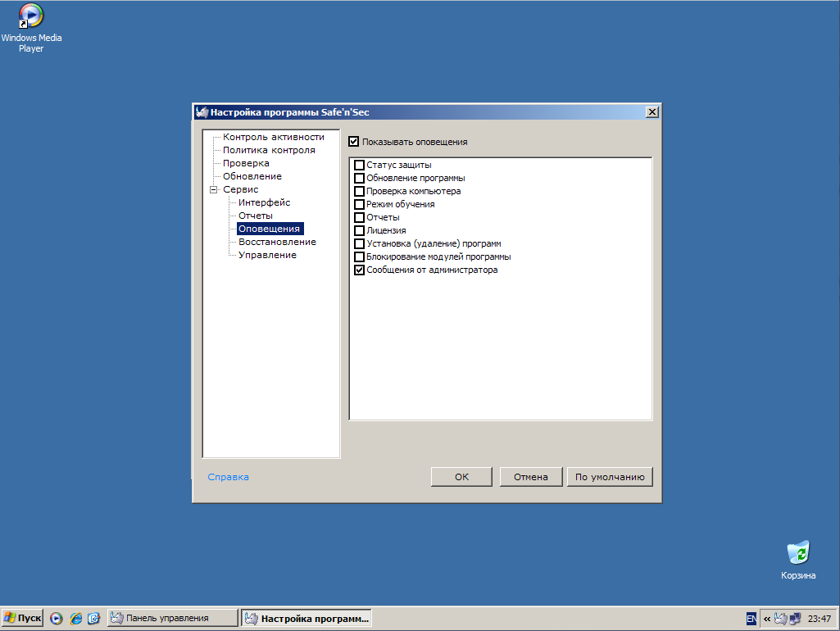Select Проверка in the tree
Image resolution: width=840 pixels, height=631 pixels.
pyautogui.click(x=246, y=163)
